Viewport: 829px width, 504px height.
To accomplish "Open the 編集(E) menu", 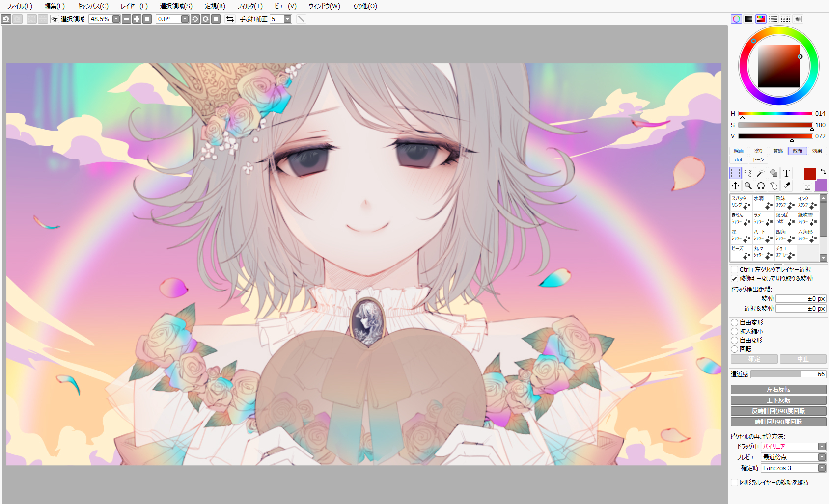I will pyautogui.click(x=55, y=6).
